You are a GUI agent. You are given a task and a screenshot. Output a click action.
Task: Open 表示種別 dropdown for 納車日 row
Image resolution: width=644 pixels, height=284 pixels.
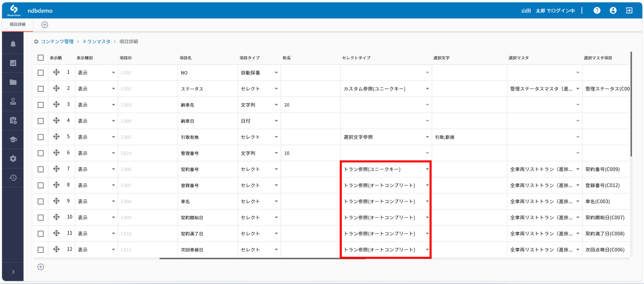pos(96,121)
